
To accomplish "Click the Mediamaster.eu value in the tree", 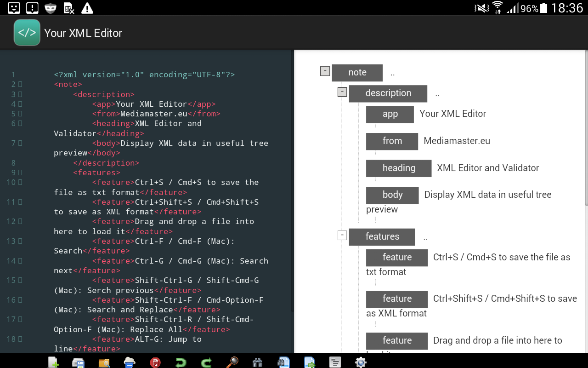I will pyautogui.click(x=457, y=141).
